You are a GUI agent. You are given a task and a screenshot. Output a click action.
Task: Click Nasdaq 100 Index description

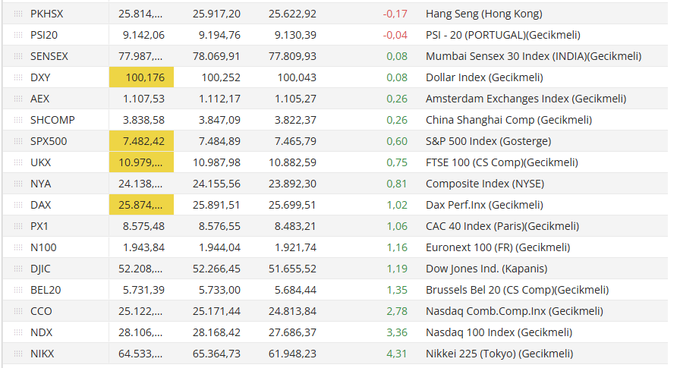pyautogui.click(x=499, y=332)
